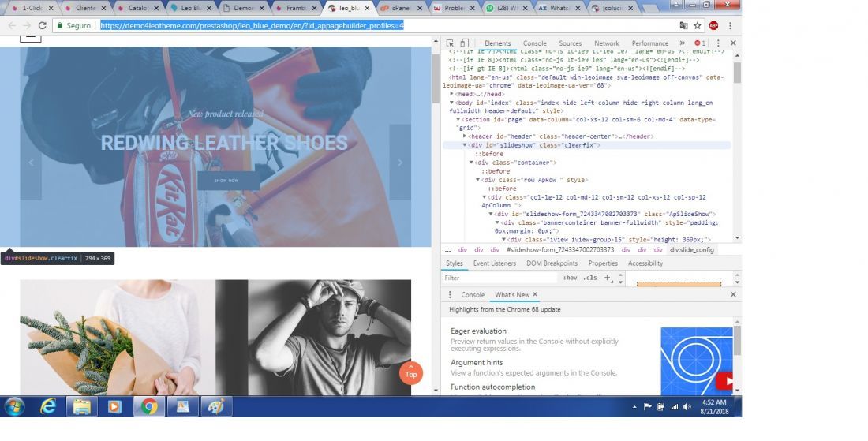Close the DevTools panel
The image size is (868, 441).
[x=733, y=43]
